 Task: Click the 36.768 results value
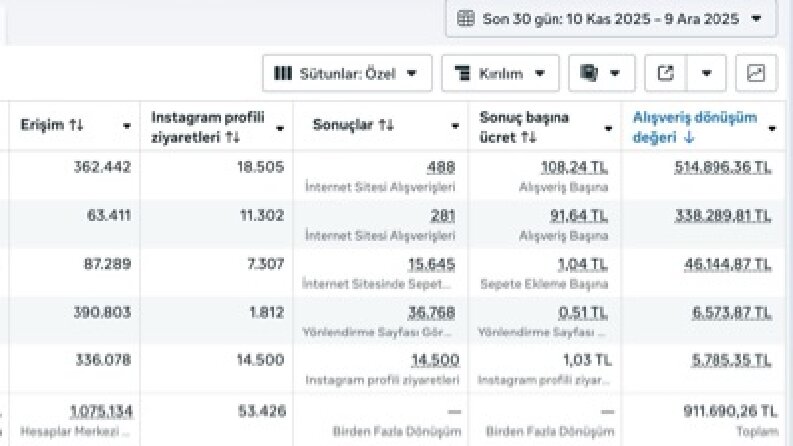pyautogui.click(x=432, y=313)
